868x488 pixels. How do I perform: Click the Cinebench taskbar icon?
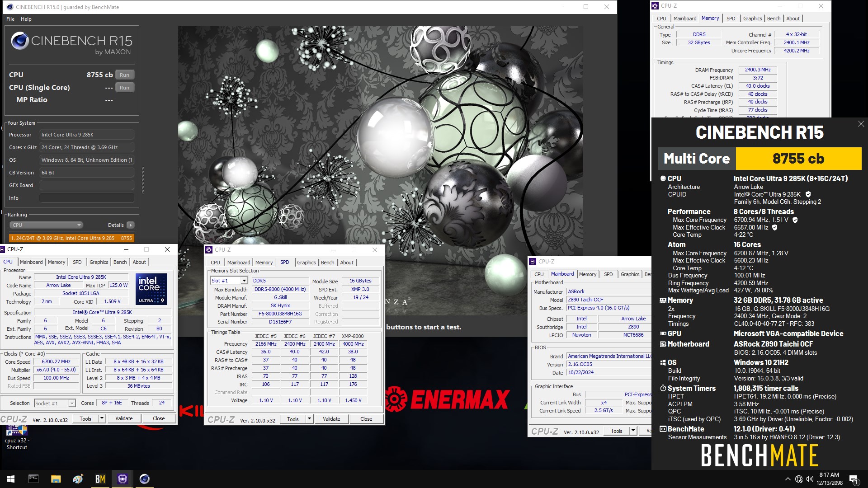click(x=144, y=479)
